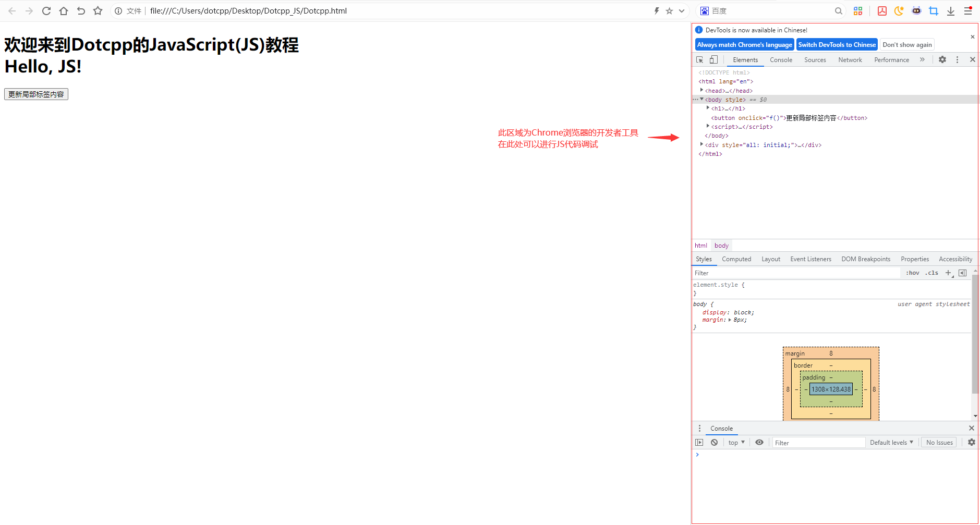Toggle element state with :hov
The height and width of the screenshot is (525, 980).
913,273
